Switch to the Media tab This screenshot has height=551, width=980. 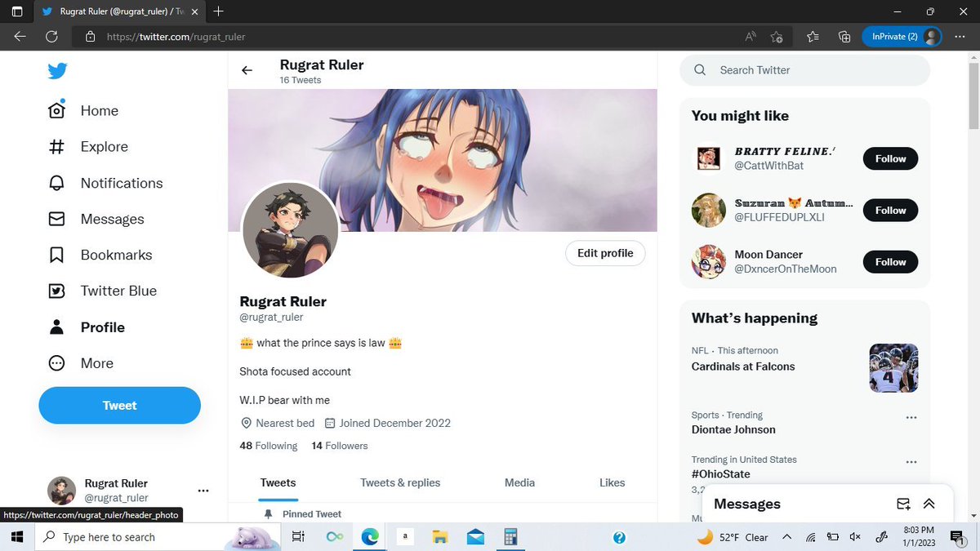click(x=519, y=482)
